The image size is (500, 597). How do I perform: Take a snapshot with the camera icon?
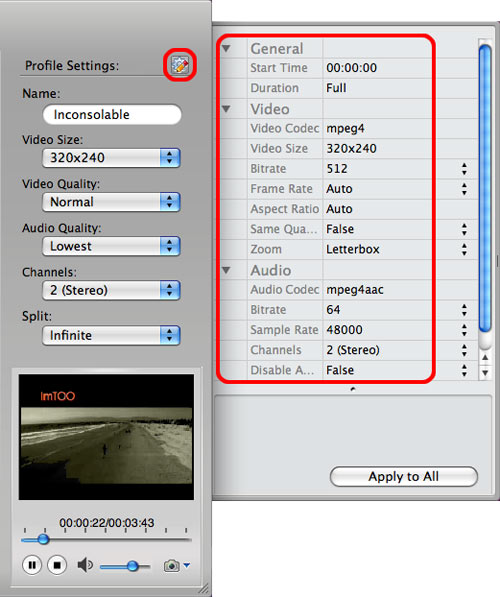pos(171,566)
